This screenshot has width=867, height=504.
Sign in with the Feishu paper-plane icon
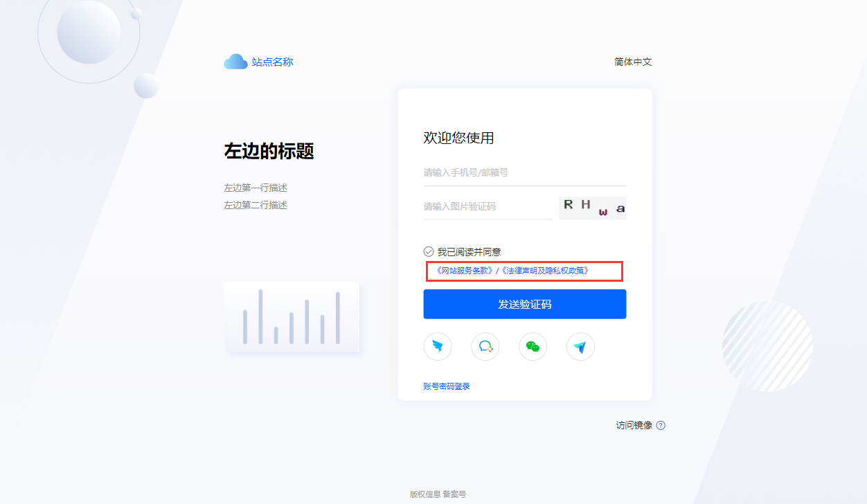point(580,347)
